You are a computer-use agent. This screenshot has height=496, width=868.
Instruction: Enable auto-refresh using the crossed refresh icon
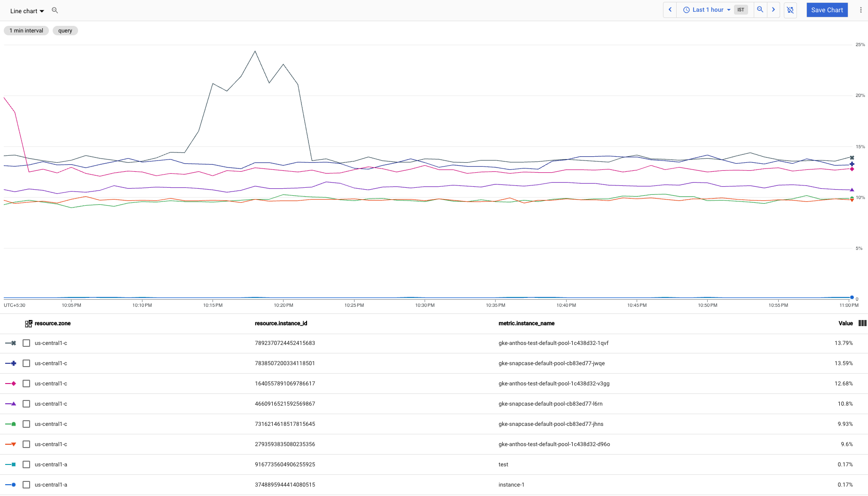pos(790,10)
